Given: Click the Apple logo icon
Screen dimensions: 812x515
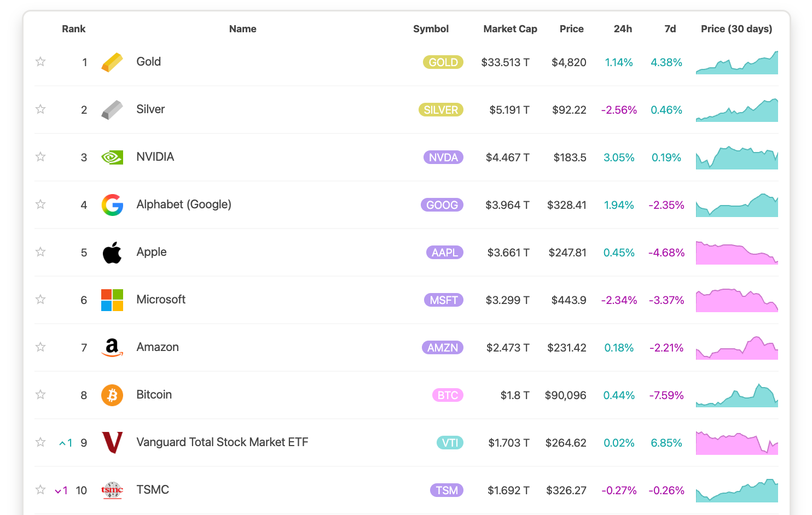Looking at the screenshot, I should pyautogui.click(x=112, y=253).
